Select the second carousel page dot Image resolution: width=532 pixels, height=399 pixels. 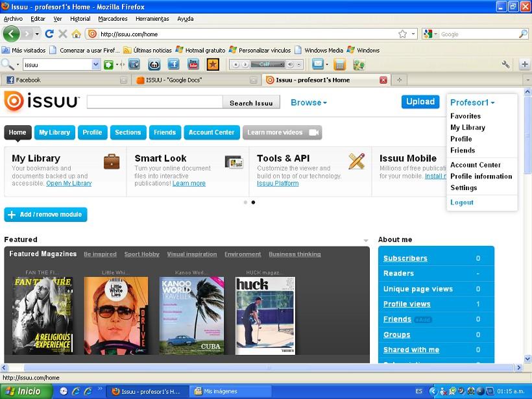pos(253,202)
